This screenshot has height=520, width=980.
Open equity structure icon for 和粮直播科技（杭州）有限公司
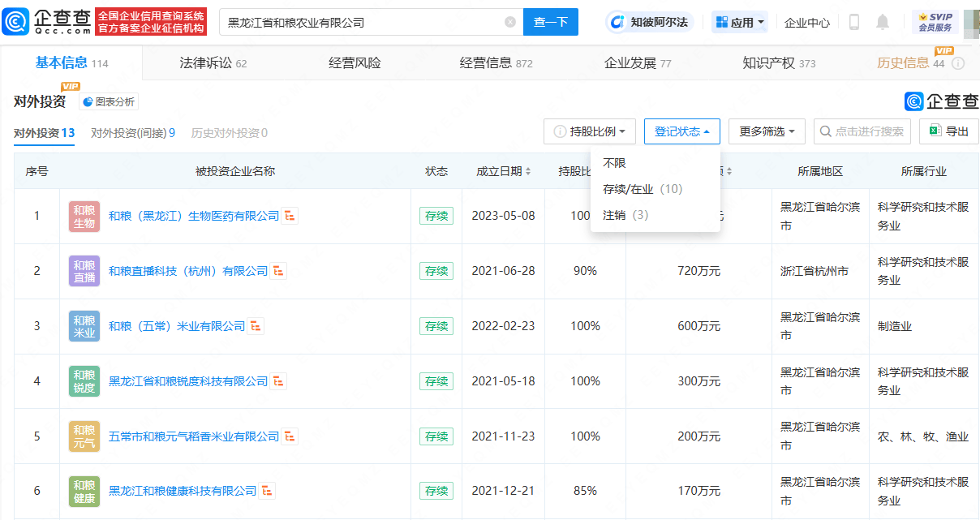click(x=279, y=271)
